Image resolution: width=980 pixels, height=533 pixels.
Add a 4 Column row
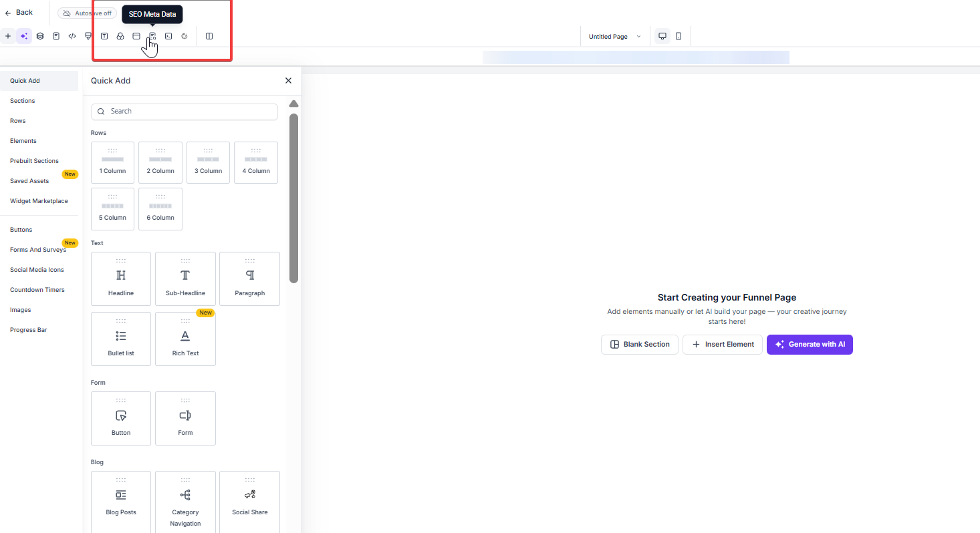pyautogui.click(x=256, y=162)
